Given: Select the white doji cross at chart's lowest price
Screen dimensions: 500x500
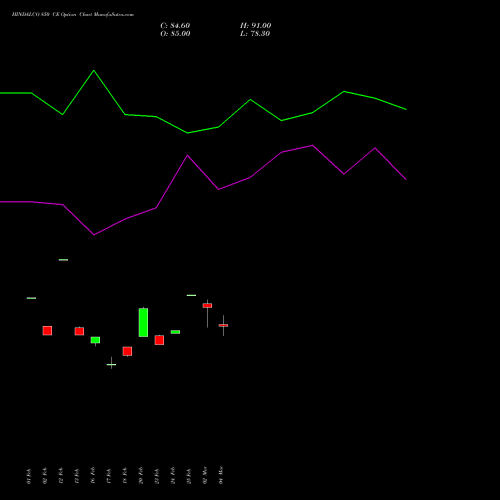Looking at the screenshot, I should (x=111, y=363).
